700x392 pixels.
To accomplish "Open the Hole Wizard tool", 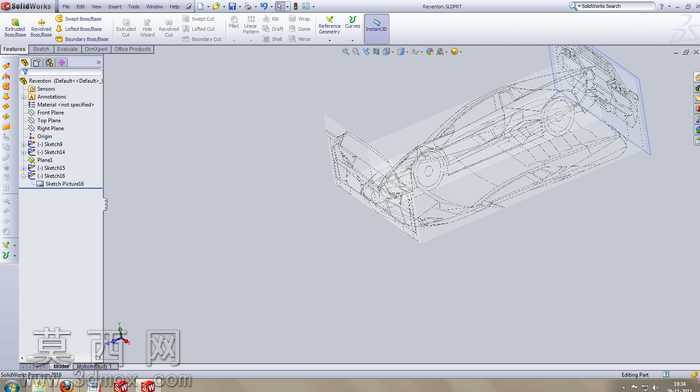I will [147, 28].
